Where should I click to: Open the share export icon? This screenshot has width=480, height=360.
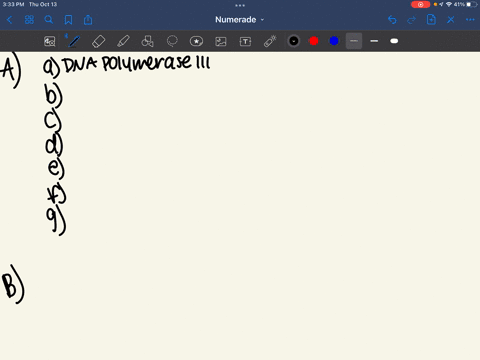[x=88, y=20]
